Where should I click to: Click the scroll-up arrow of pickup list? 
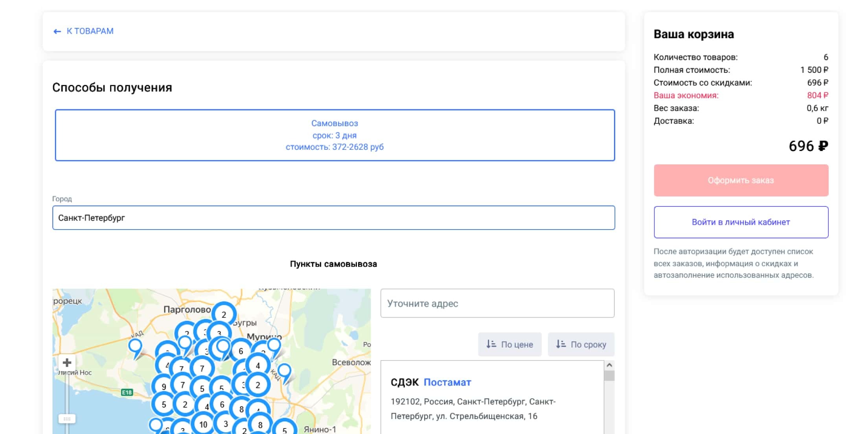(609, 365)
